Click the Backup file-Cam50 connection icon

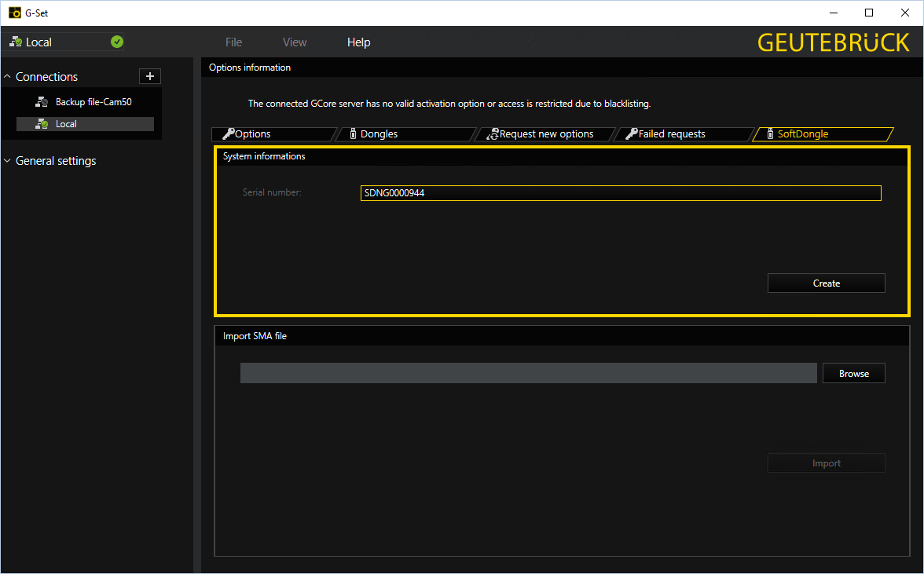[42, 102]
